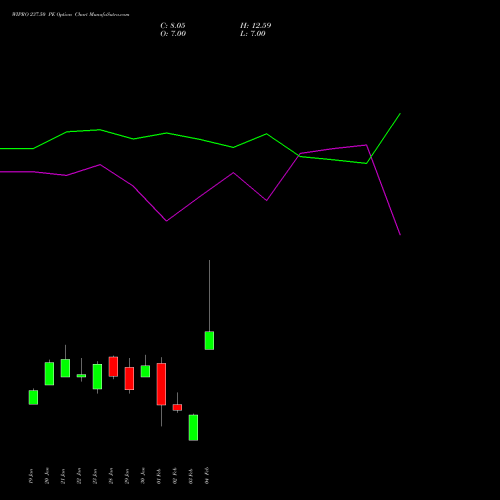Click the green candle above 21 Jan

click(x=65, y=368)
